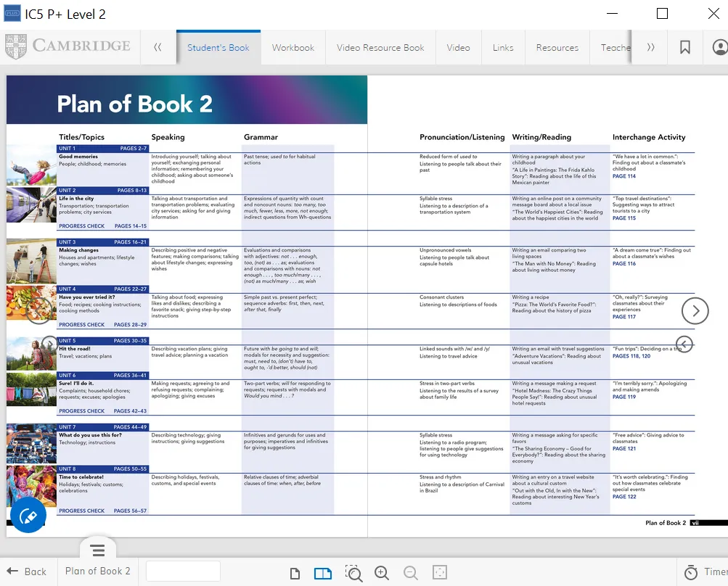The height and width of the screenshot is (586, 728).
Task: Open the Resources tab
Action: (557, 48)
